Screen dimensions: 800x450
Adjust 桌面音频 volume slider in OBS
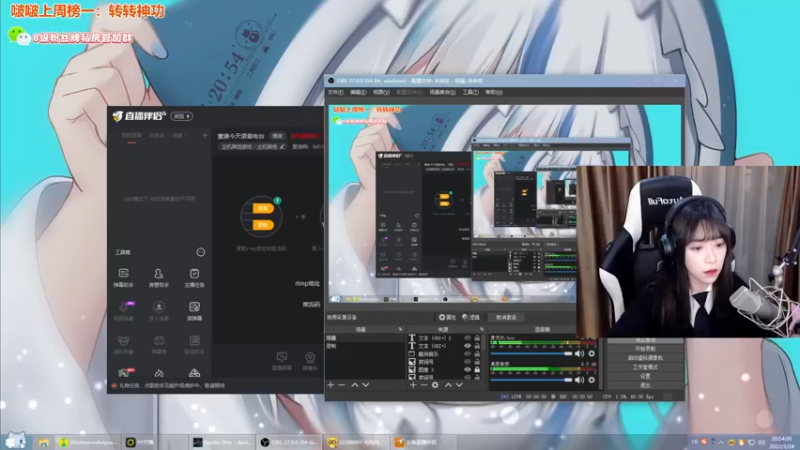531,380
